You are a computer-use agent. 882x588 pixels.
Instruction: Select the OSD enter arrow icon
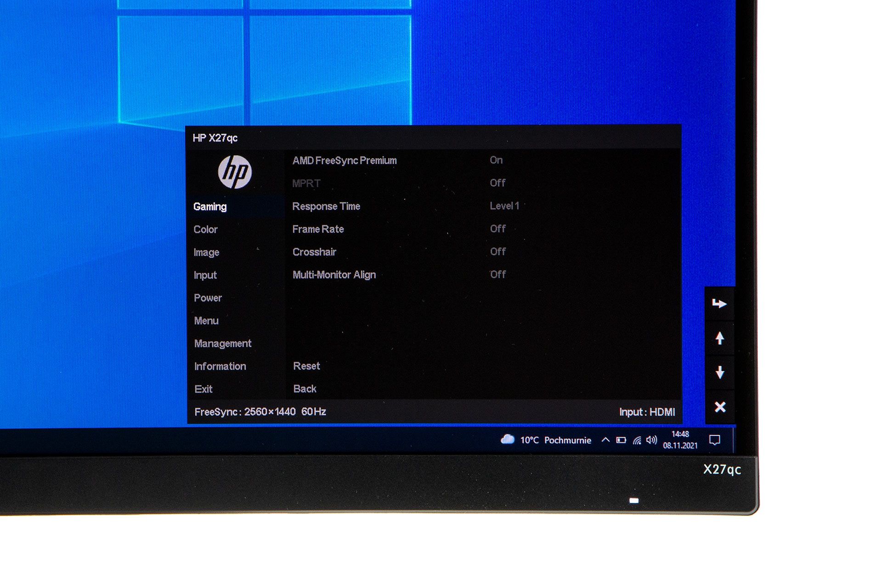(x=719, y=303)
